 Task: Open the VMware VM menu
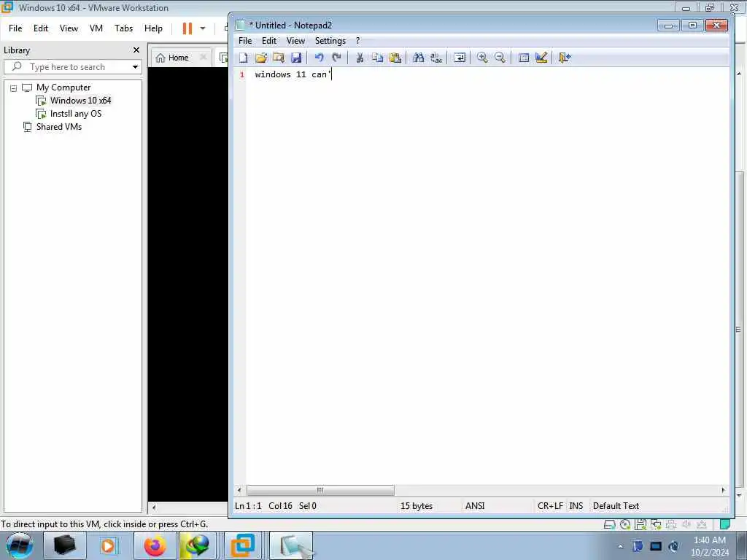point(96,28)
